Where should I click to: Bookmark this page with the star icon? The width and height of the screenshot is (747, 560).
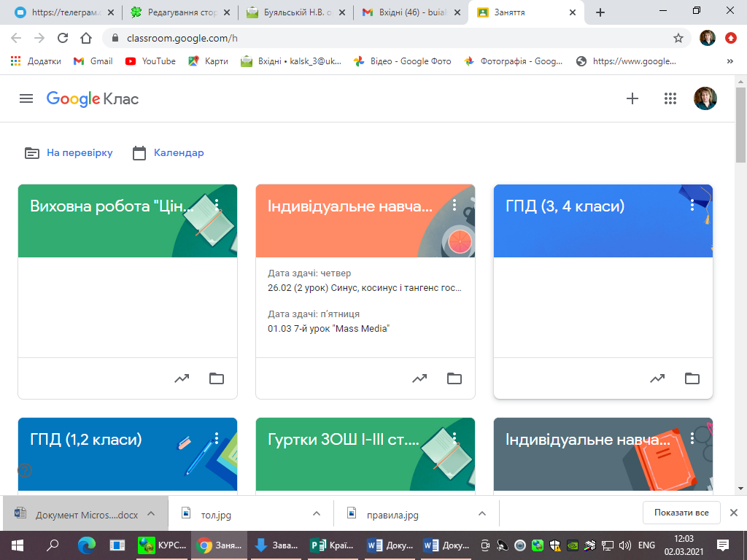click(678, 38)
